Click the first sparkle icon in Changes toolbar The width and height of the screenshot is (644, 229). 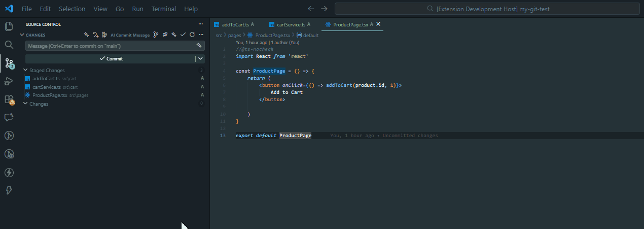pyautogui.click(x=86, y=35)
